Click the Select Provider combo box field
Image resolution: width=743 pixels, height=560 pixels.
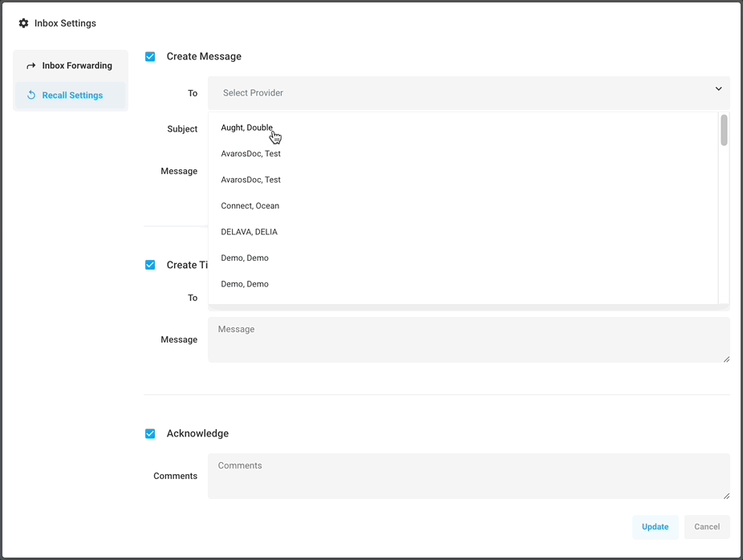(x=457, y=93)
